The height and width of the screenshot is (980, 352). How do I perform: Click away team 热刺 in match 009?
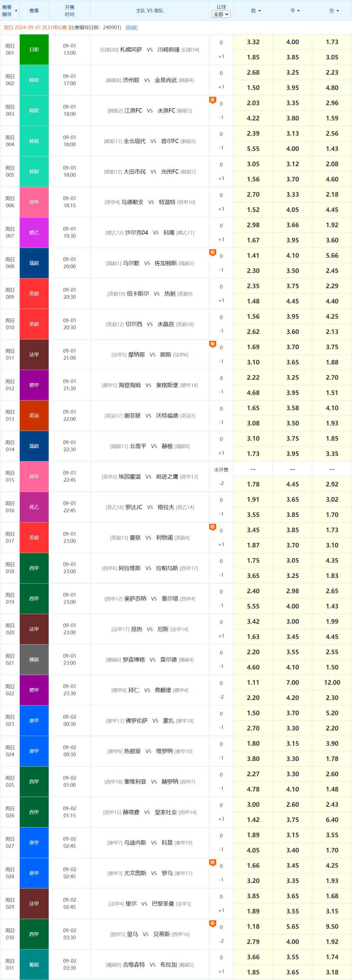pos(170,294)
